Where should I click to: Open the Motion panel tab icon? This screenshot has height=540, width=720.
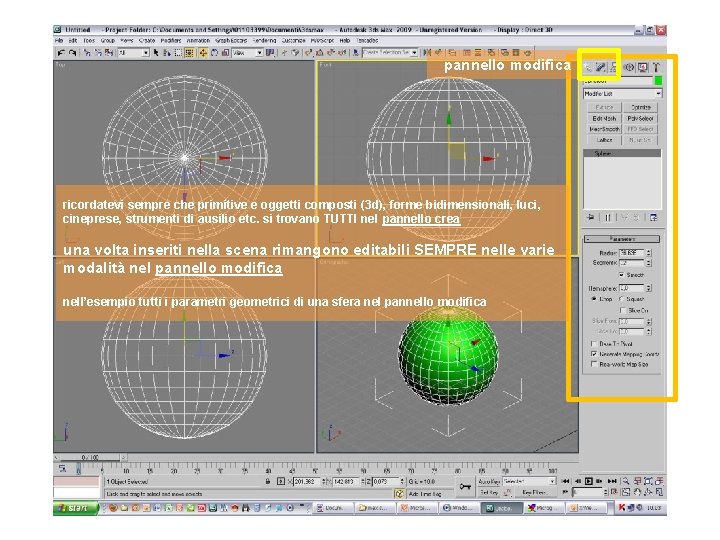629,68
